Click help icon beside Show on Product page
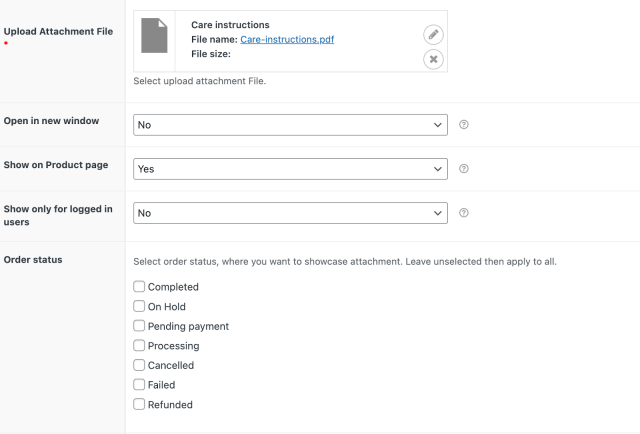Image resolution: width=640 pixels, height=434 pixels. click(464, 169)
